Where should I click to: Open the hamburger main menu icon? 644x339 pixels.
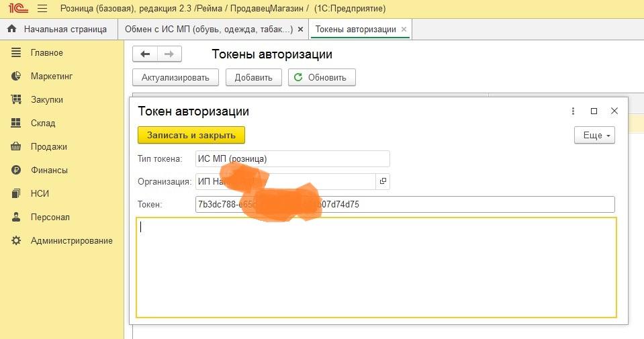click(42, 9)
